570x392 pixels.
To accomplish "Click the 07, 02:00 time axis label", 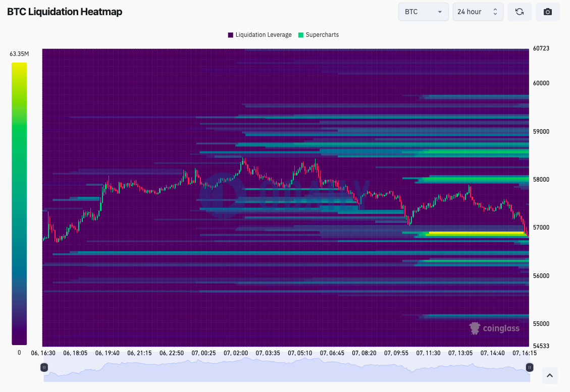I will (x=236, y=353).
